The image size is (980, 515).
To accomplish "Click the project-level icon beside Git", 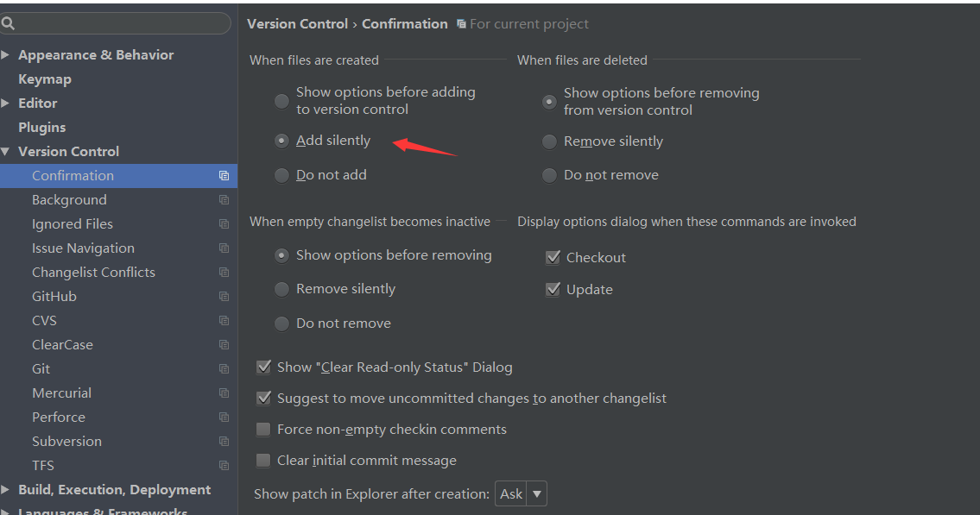I will 224,369.
